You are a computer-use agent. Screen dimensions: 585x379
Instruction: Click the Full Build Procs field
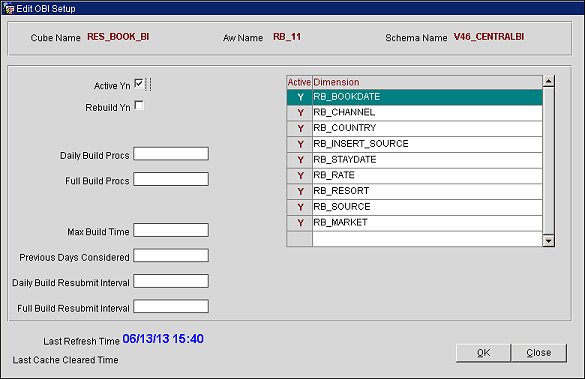(171, 179)
